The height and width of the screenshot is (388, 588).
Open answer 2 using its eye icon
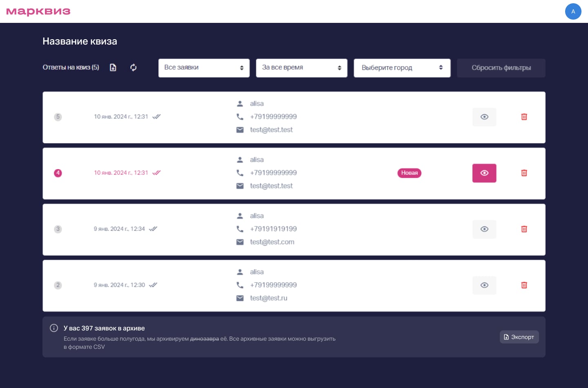click(x=484, y=285)
